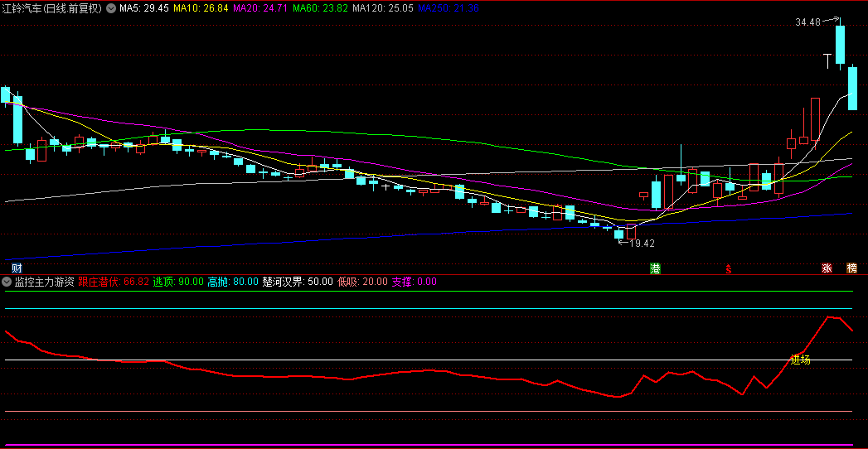Click the T marker near the price peak

tap(827, 60)
